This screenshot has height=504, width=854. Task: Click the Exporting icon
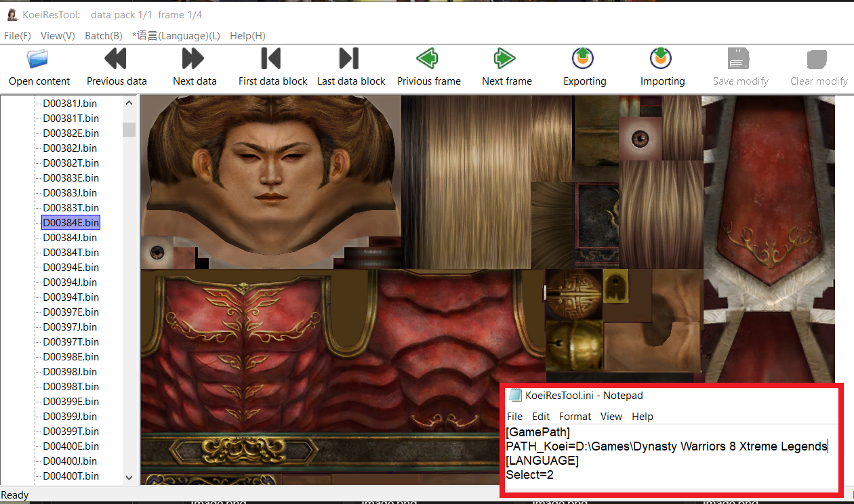pos(584,59)
